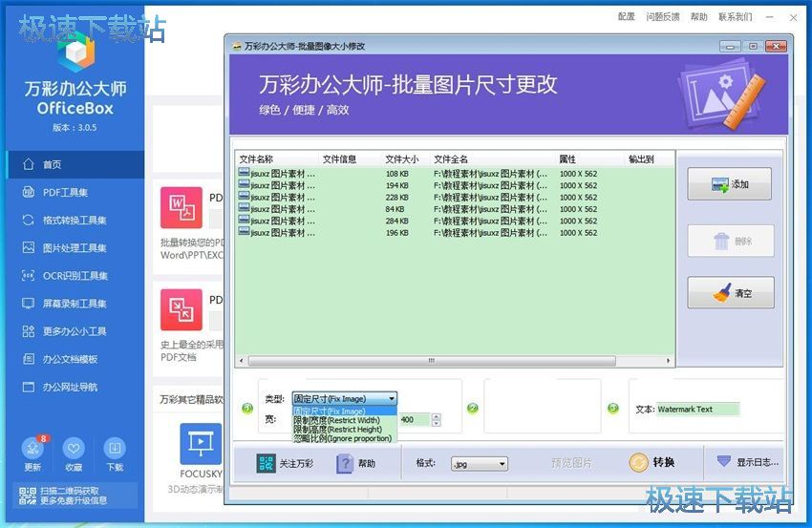This screenshot has height=528, width=812.
Task: Click the scrollbar right arrow in file list
Action: (x=668, y=360)
